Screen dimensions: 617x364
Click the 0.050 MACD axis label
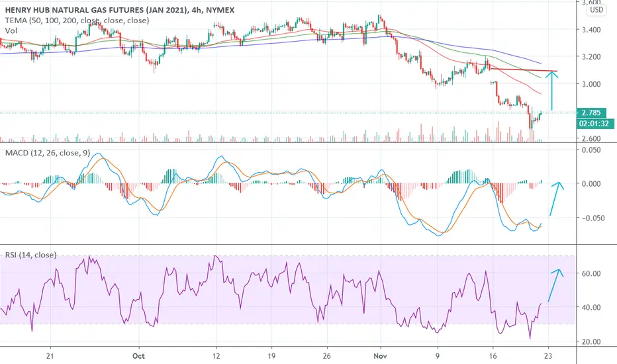pyautogui.click(x=591, y=150)
